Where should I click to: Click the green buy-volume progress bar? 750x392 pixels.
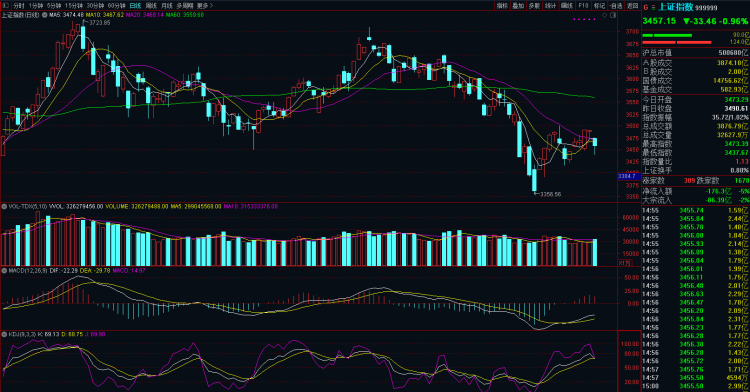point(667,35)
